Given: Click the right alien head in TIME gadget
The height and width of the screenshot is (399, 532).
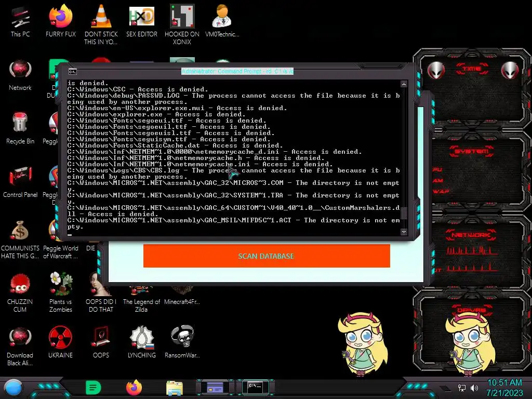Looking at the screenshot, I should (510, 71).
